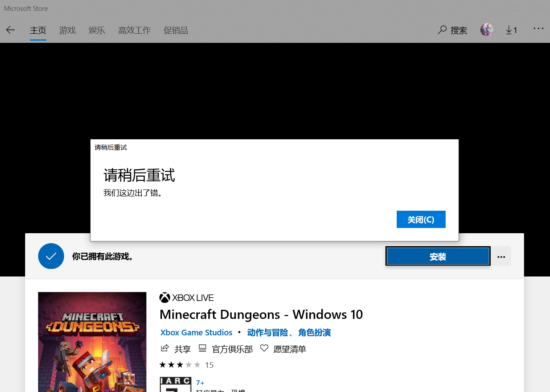Click the Xbox Live logo

coord(187,298)
